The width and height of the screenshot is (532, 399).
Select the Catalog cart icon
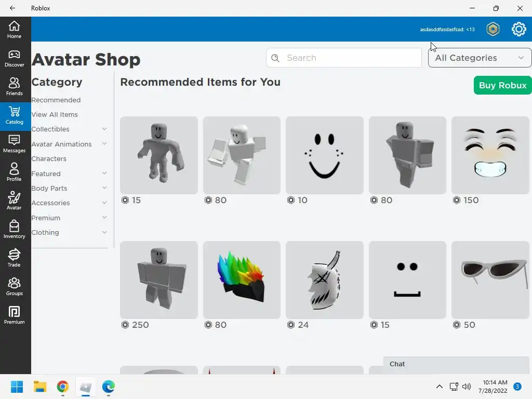[x=14, y=112]
